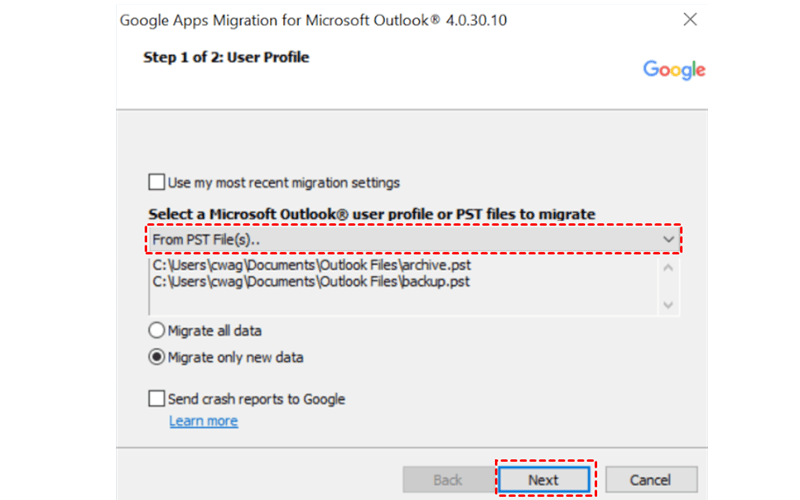Click the PST file list scrollbar track
This screenshot has width=800, height=500.
pos(668,287)
